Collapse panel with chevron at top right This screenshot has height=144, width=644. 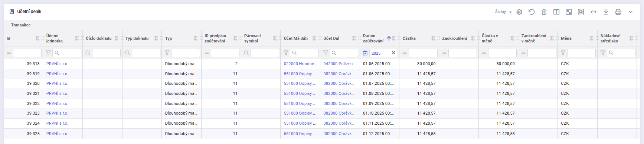click(x=631, y=12)
